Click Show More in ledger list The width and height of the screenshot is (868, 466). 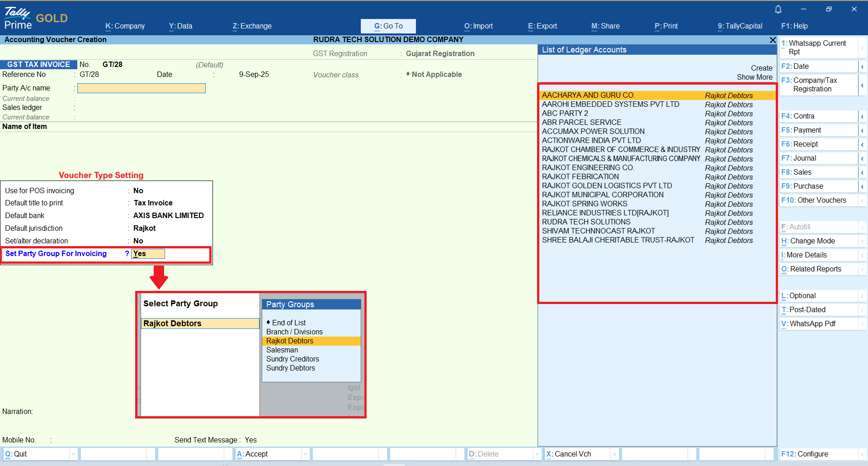tap(754, 77)
